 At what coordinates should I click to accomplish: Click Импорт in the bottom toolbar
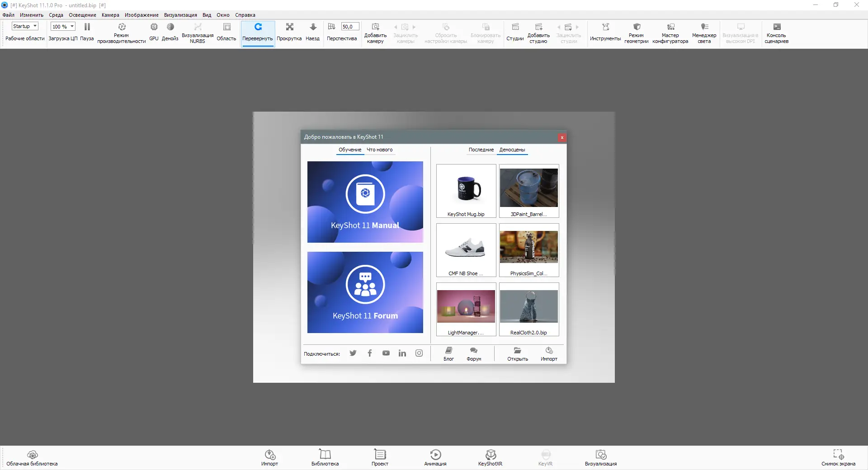270,458
